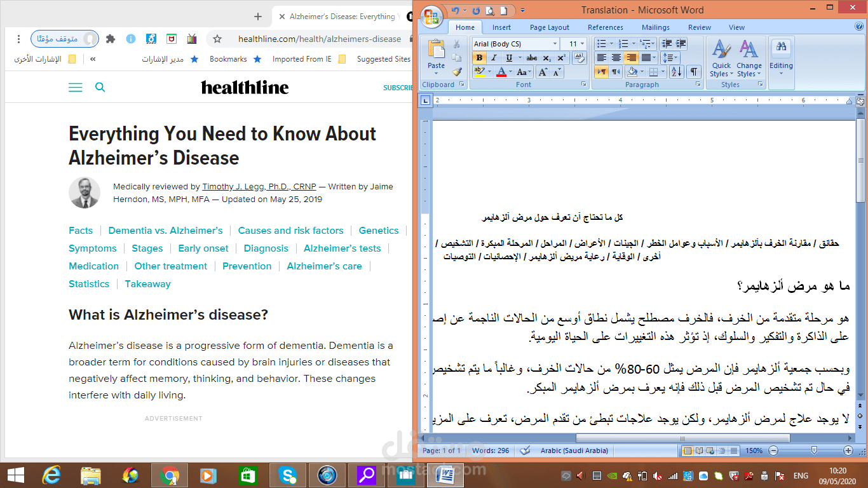This screenshot has width=868, height=488.
Task: Set right-to-left text direction
Action: (615, 72)
